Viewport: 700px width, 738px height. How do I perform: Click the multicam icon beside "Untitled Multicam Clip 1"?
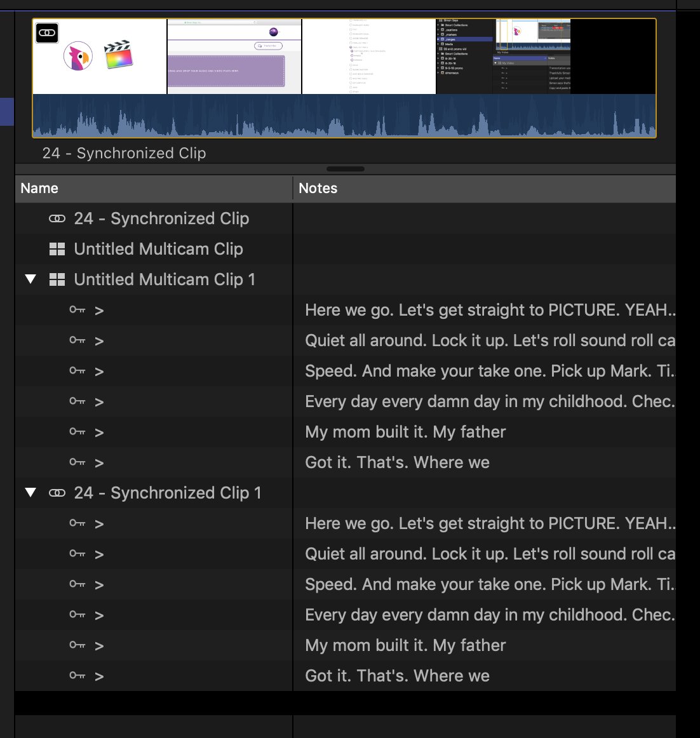(x=57, y=279)
